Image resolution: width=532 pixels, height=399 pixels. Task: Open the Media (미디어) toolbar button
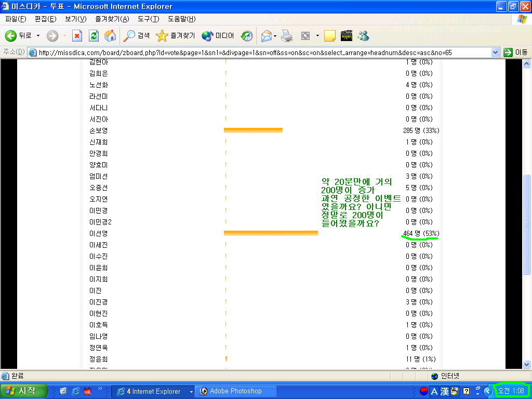pyautogui.click(x=218, y=36)
